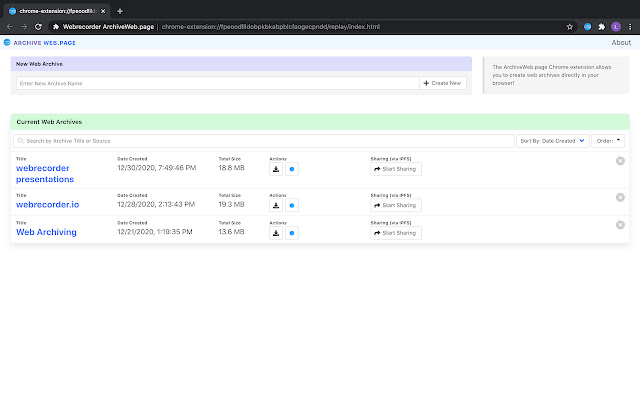Open the About page
Screen dimensions: 640x400
621,43
